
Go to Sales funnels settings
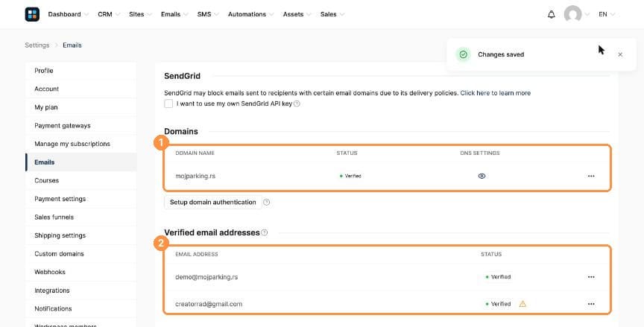81,217
